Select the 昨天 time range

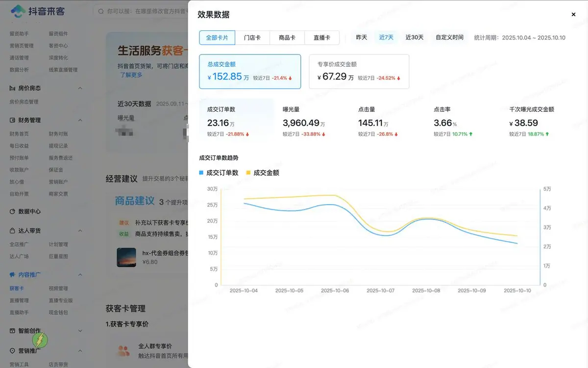tap(362, 37)
